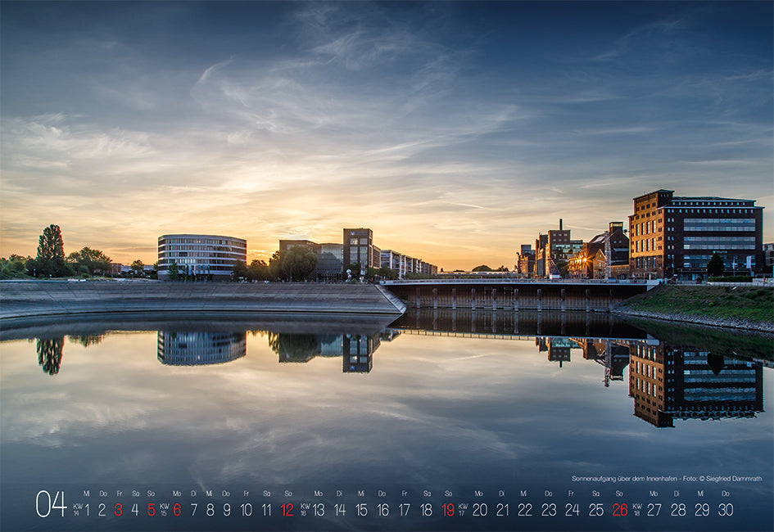Screen dimensions: 774x532
Task: Click the KW 17 week label
Action: click(463, 509)
